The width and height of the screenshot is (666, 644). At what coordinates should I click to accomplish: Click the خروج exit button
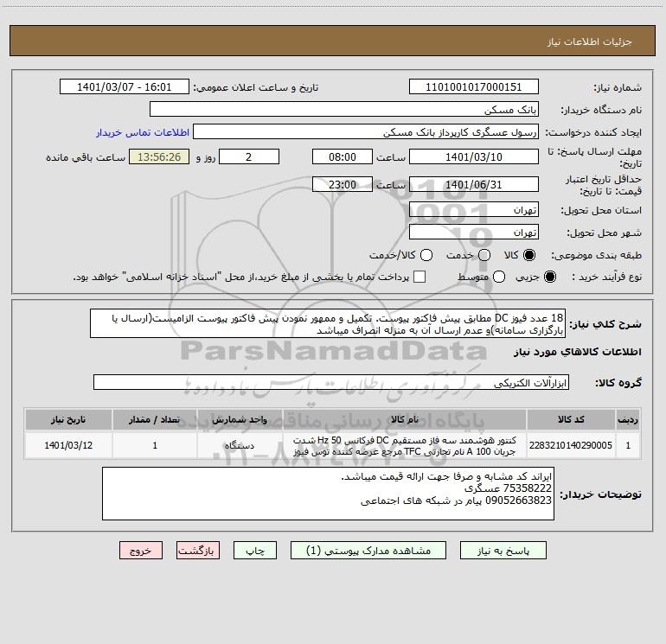coord(141,551)
